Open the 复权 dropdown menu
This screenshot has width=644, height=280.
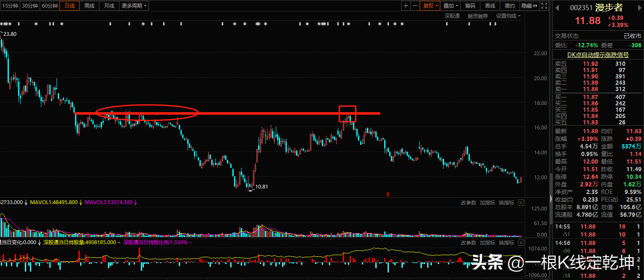pyautogui.click(x=430, y=5)
